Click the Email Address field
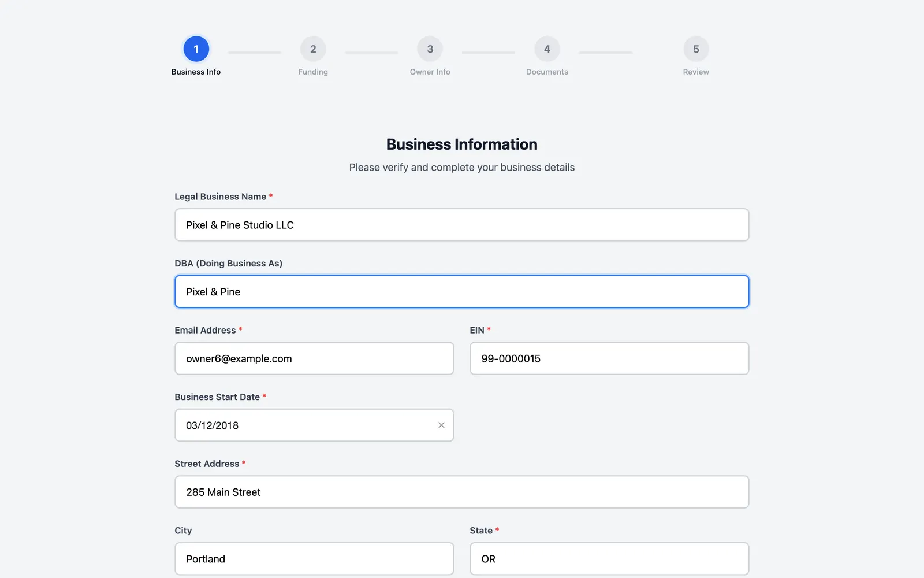This screenshot has height=578, width=924. click(x=314, y=358)
